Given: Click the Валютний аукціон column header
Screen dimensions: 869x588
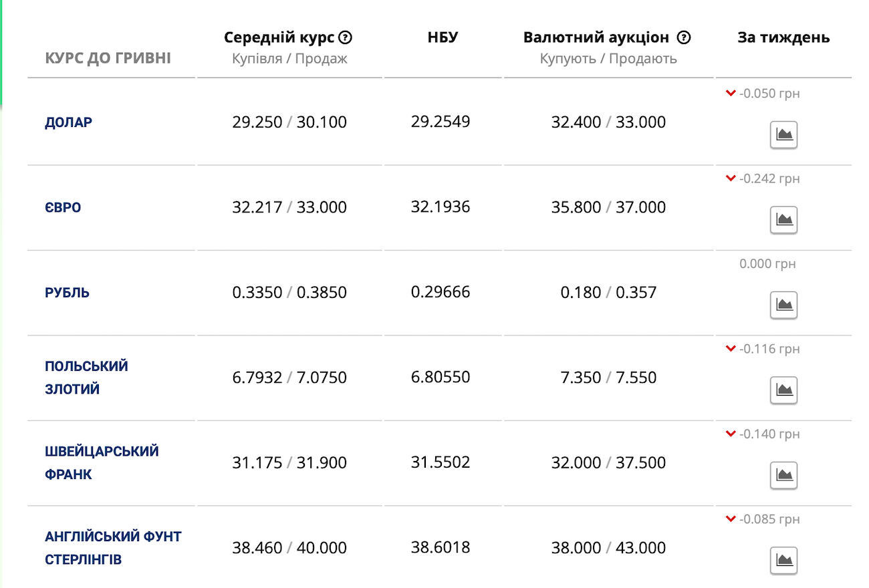Looking at the screenshot, I should (596, 37).
